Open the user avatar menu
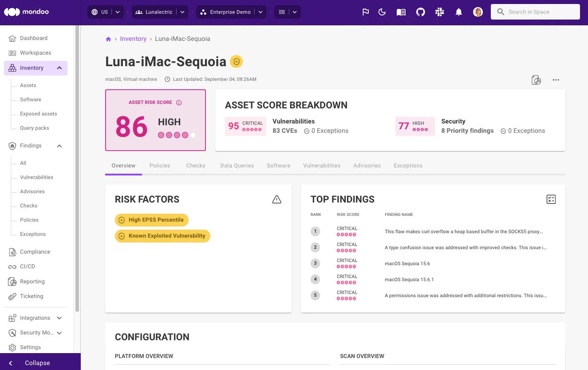 point(478,12)
